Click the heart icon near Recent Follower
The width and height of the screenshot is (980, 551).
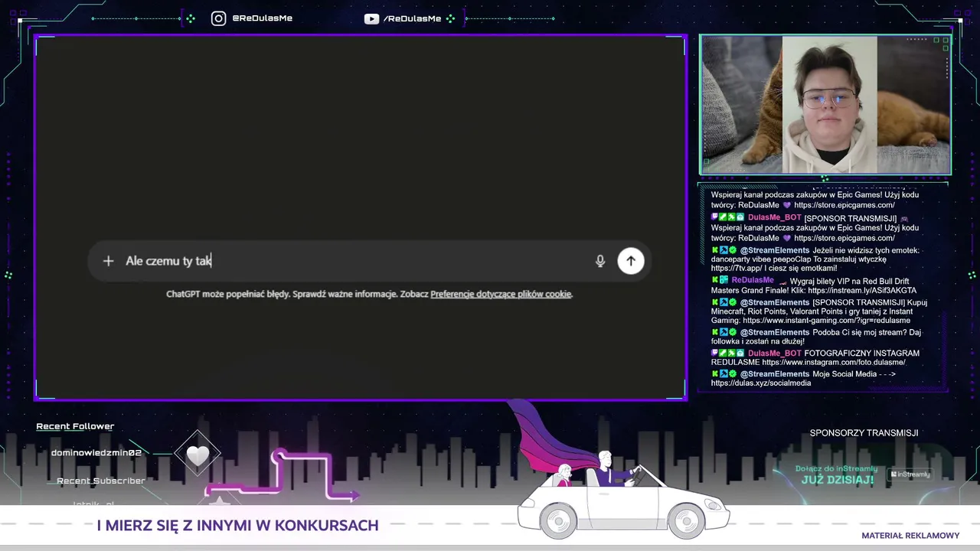pyautogui.click(x=198, y=456)
